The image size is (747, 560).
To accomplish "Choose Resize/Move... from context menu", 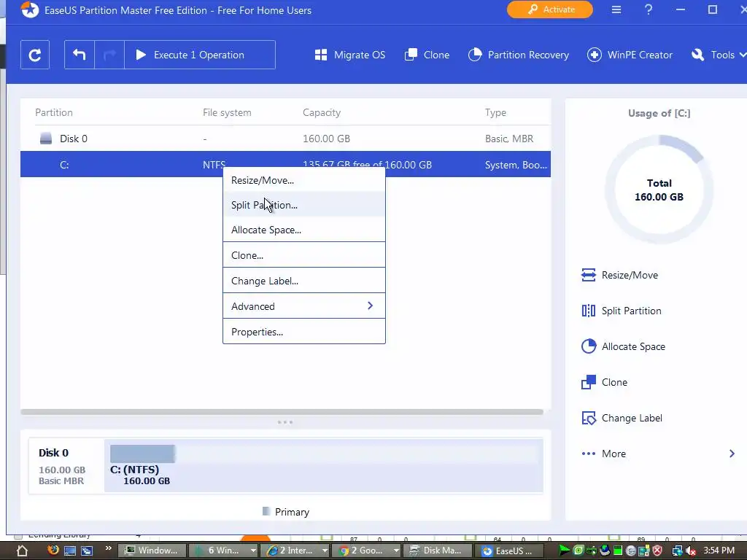I will [x=304, y=180].
